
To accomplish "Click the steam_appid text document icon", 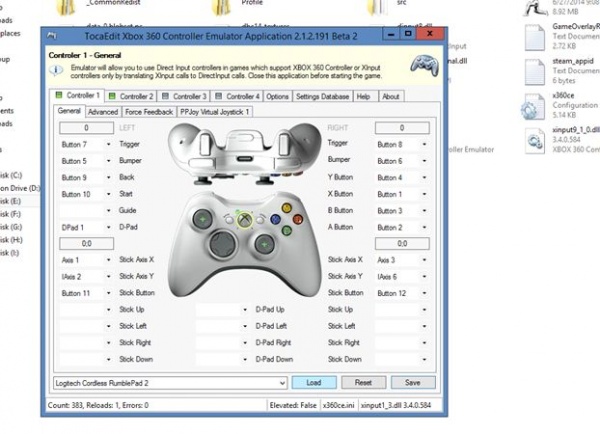I will (x=535, y=72).
